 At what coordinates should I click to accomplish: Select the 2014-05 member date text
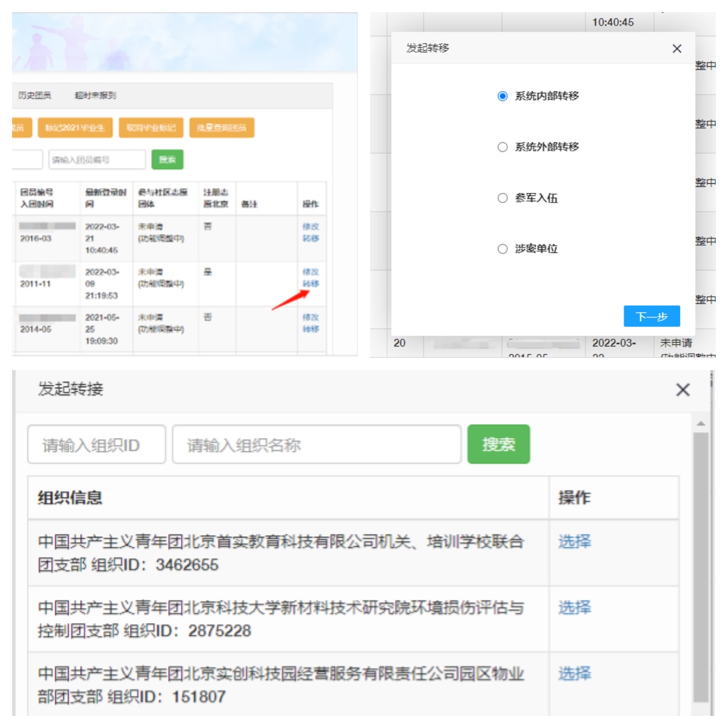36,329
